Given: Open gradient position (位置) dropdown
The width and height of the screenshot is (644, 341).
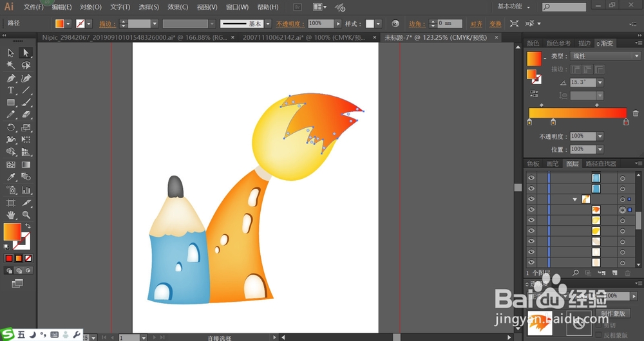Looking at the screenshot, I should (600, 149).
